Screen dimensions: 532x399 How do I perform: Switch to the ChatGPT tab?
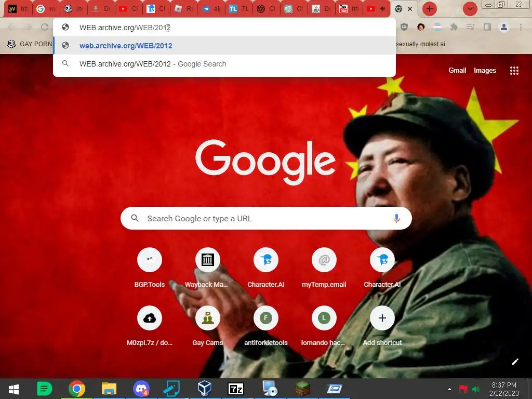click(x=294, y=9)
